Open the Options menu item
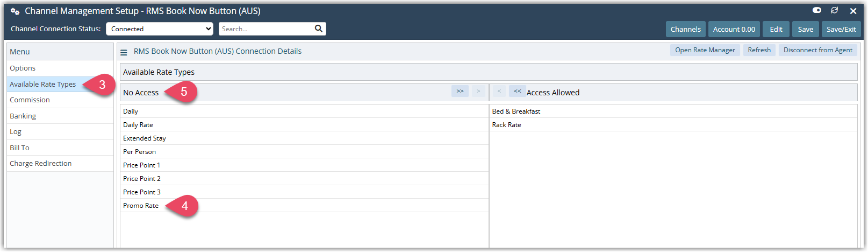This screenshot has width=868, height=252. (60, 68)
